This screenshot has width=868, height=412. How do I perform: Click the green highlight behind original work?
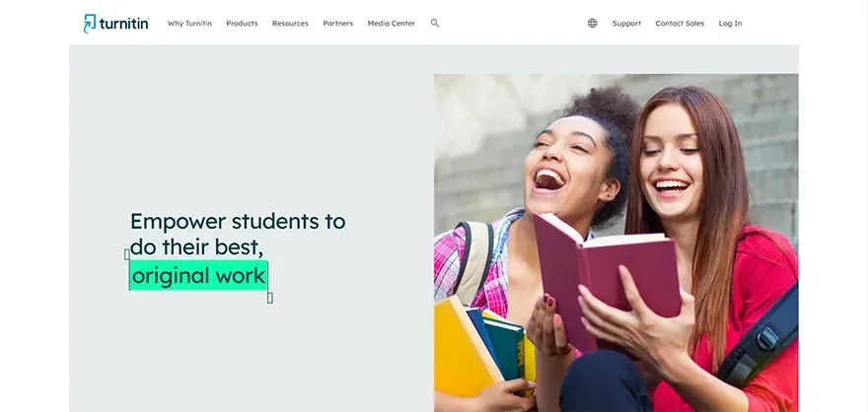[x=198, y=275]
